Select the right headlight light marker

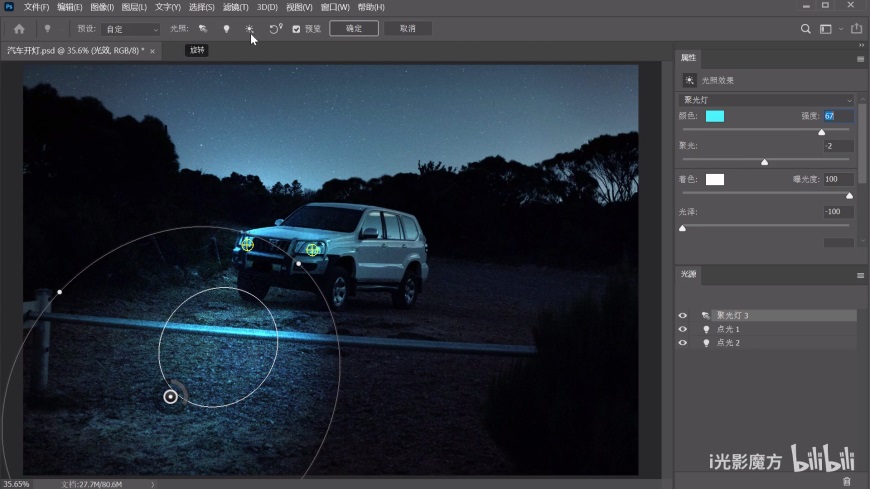click(x=313, y=249)
